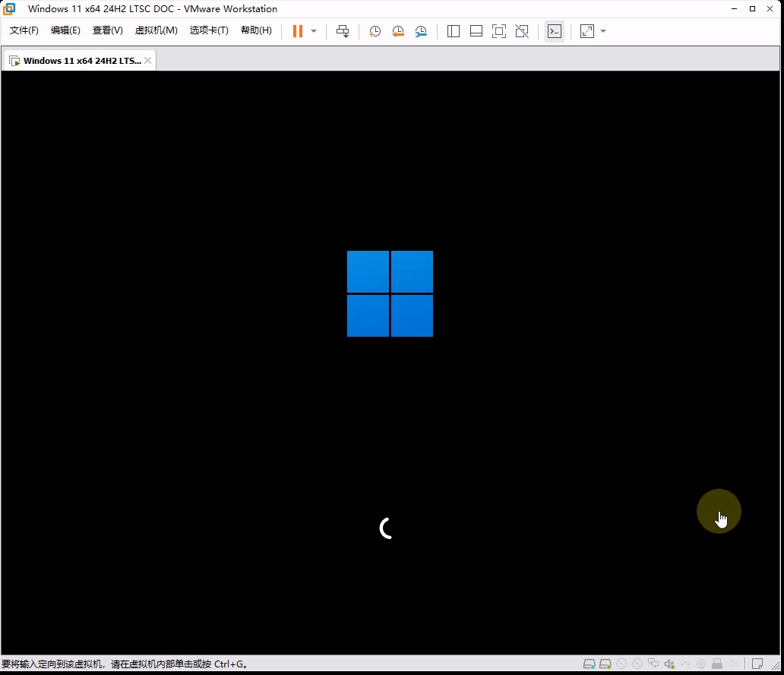Screen dimensions: 784x675
Task: Open the 文件(F) menu
Action: point(24,30)
